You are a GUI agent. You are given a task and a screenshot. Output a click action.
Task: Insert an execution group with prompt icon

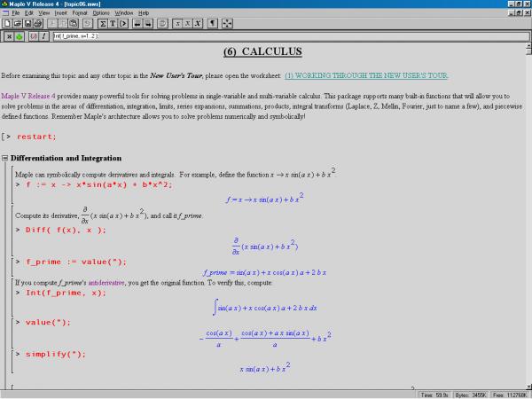(x=123, y=23)
